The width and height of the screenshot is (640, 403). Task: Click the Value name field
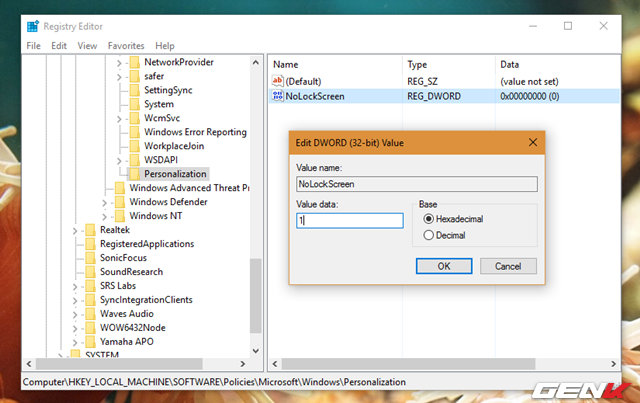417,184
